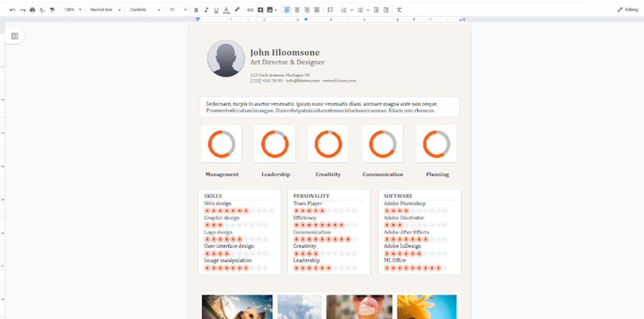Select the Leadership donut chart
Viewport: 644px width, 319px height.
[x=275, y=144]
